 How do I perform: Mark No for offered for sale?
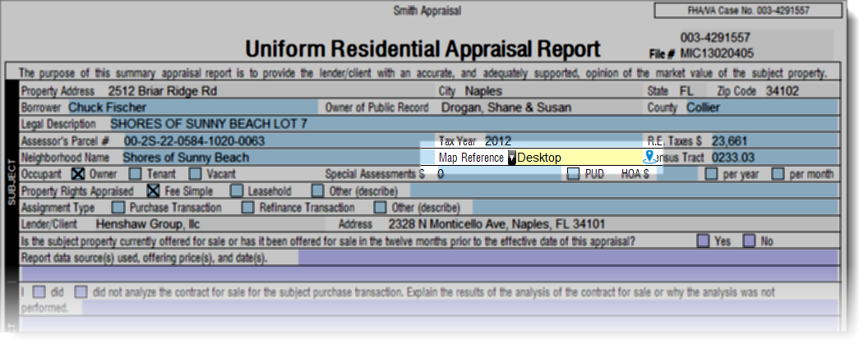749,241
